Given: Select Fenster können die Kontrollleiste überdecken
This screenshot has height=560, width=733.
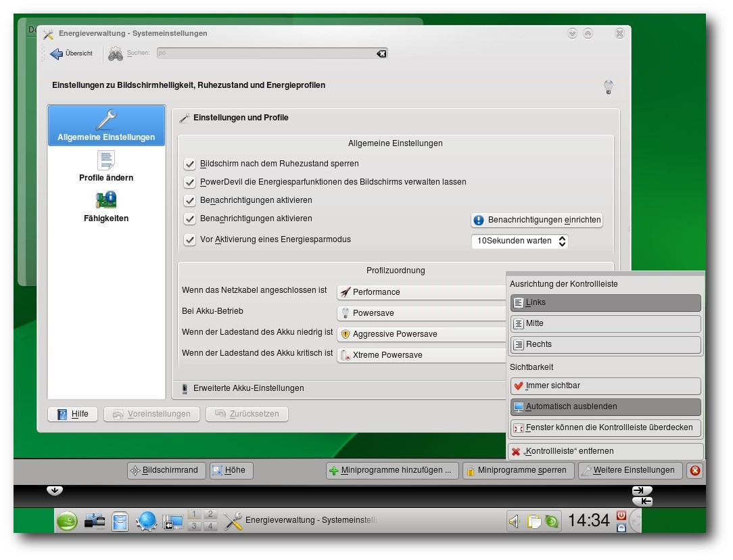Looking at the screenshot, I should [606, 427].
